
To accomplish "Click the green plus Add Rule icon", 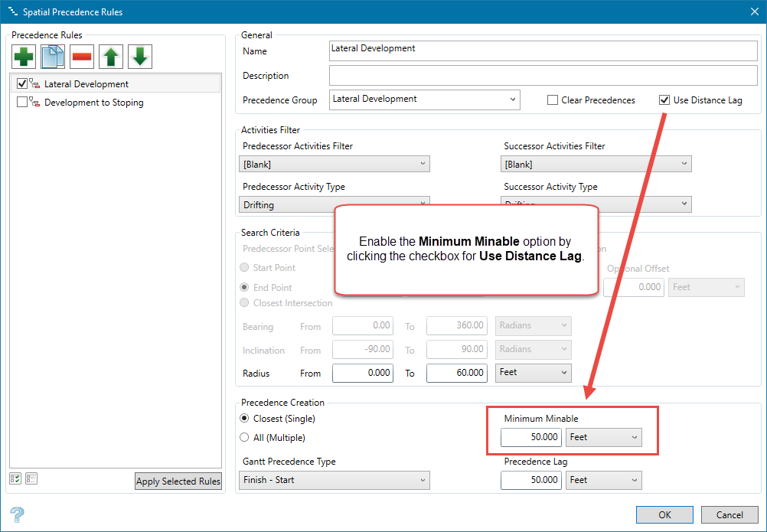I will [x=24, y=57].
